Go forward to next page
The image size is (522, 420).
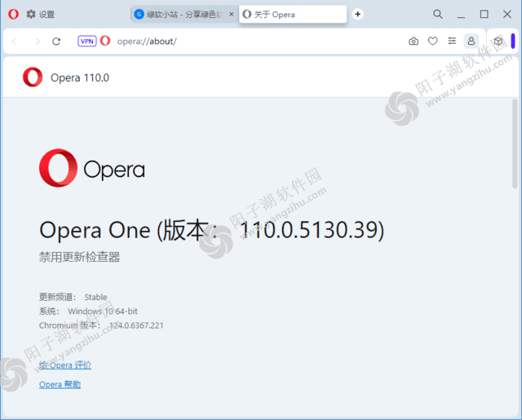tap(38, 42)
